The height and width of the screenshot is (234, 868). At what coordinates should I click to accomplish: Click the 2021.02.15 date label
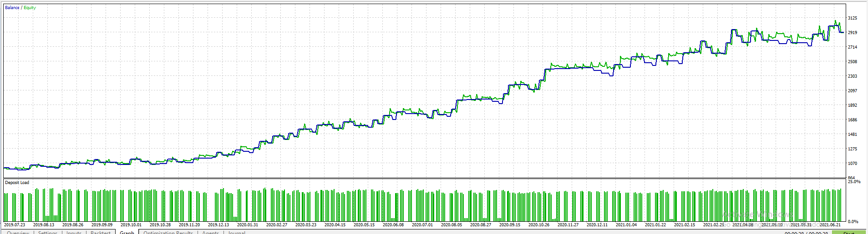[685, 225]
